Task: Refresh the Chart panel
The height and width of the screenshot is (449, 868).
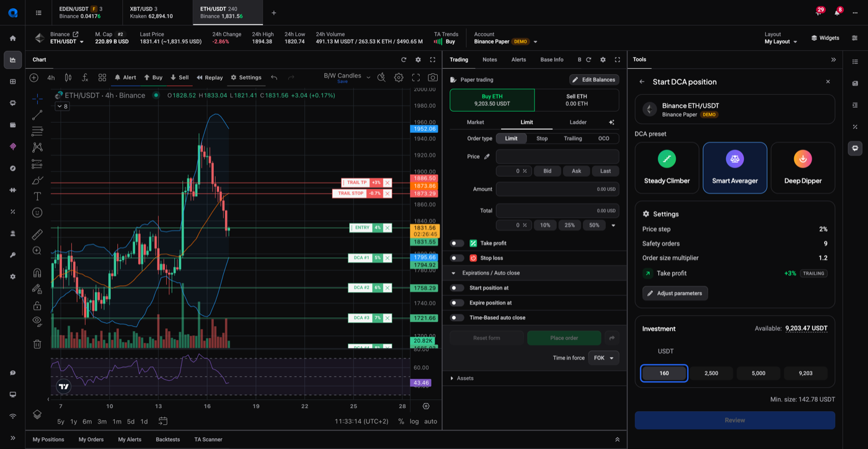Action: point(404,60)
